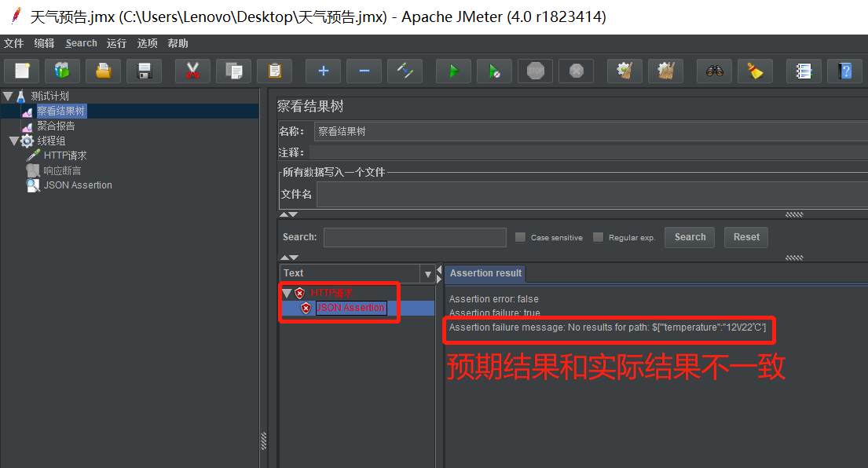
Task: Switch to the Assertion result tab
Action: click(485, 273)
